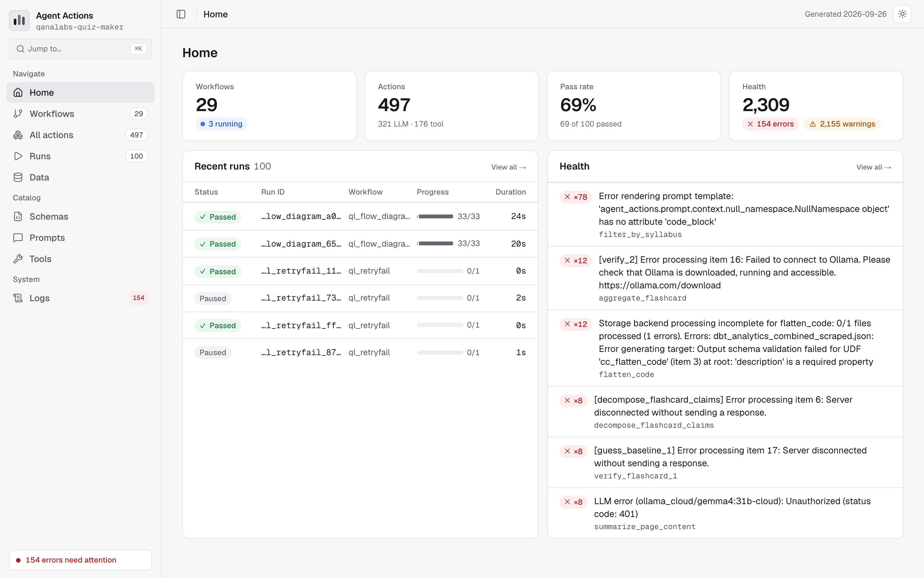The height and width of the screenshot is (578, 924).
Task: Open All actions in the sidebar
Action: point(81,135)
